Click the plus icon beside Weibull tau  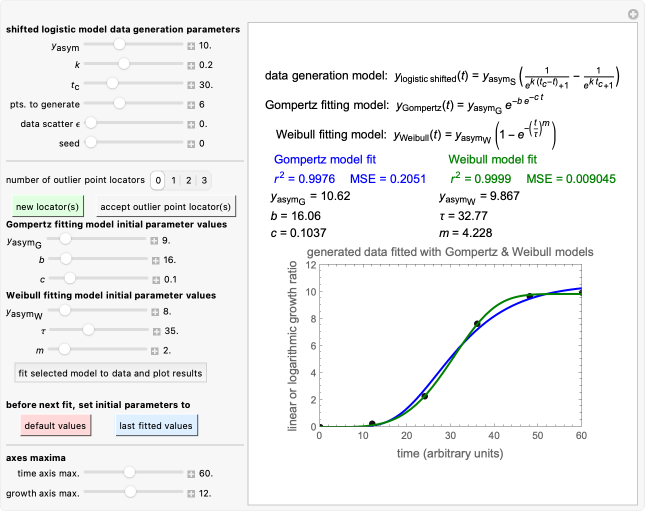pyautogui.click(x=156, y=330)
